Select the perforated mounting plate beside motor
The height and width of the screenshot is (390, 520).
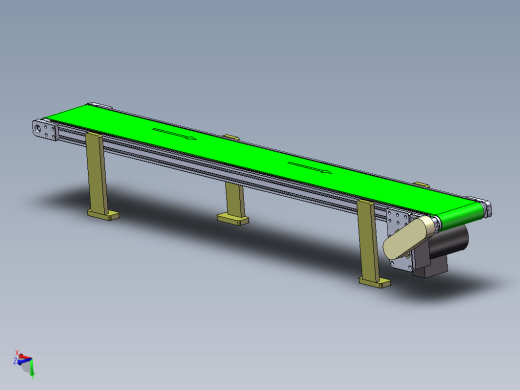(397, 221)
